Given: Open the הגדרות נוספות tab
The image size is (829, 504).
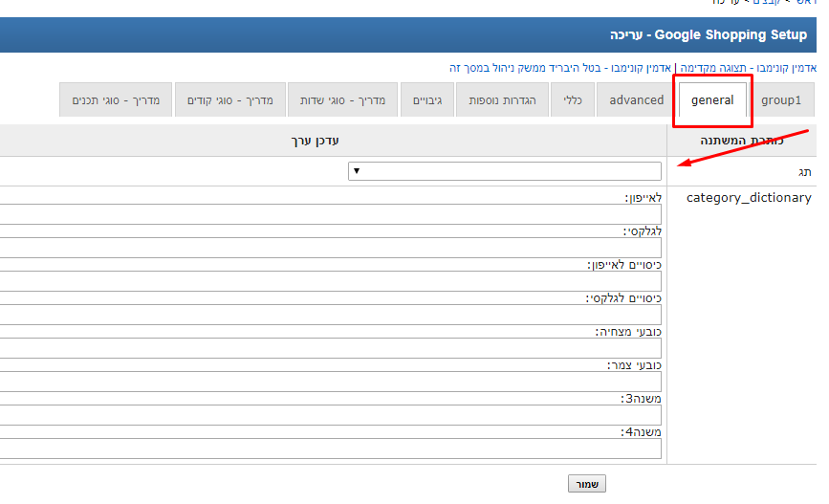Looking at the screenshot, I should (x=502, y=100).
